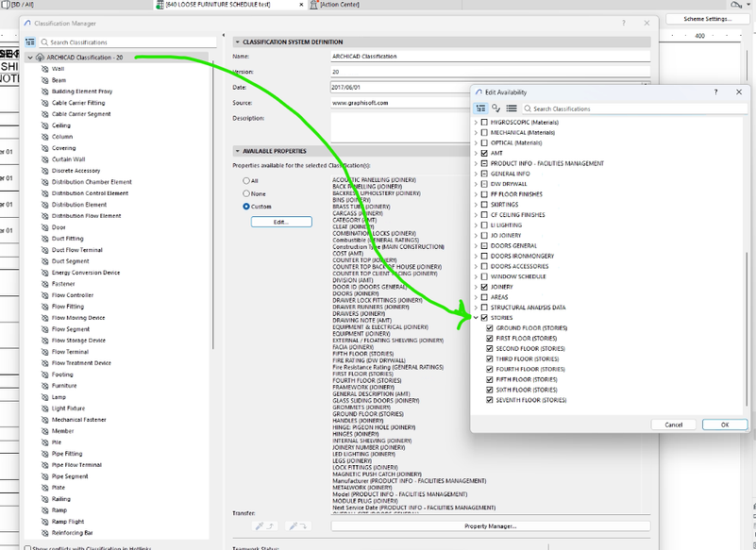Click the Member classification icon

45,431
